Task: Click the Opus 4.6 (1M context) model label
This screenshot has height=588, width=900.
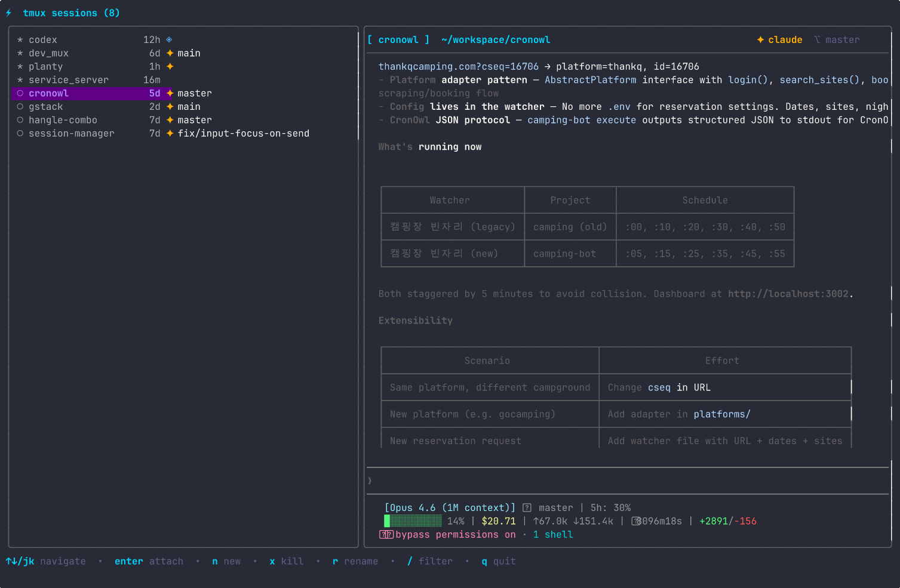Action: coord(450,508)
